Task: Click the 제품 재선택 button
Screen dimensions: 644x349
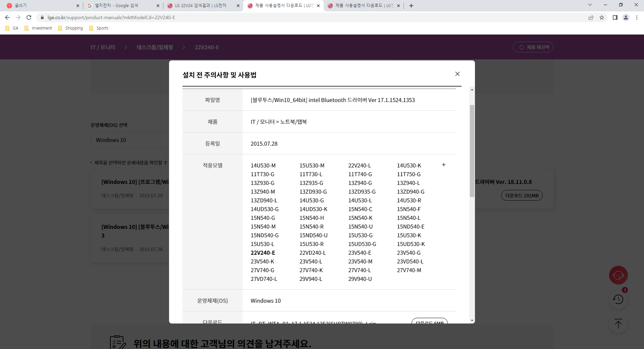Action: [533, 47]
